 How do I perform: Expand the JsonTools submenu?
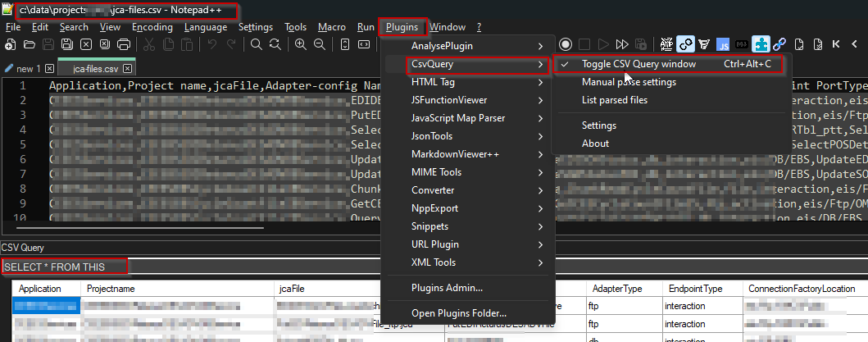pyautogui.click(x=469, y=136)
